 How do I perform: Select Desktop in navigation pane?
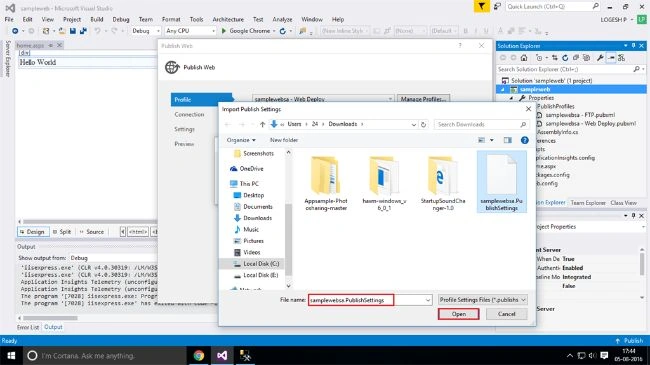tap(249, 195)
